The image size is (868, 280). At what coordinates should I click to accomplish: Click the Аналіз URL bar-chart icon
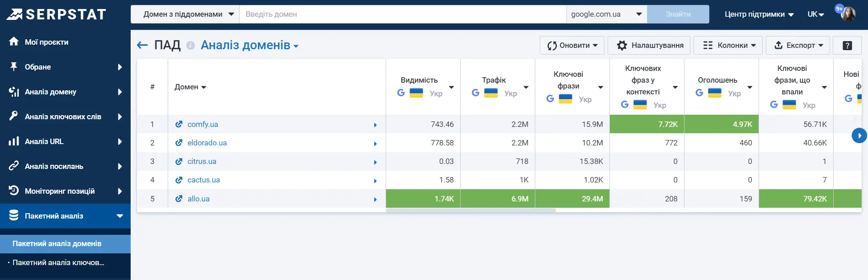tap(14, 141)
